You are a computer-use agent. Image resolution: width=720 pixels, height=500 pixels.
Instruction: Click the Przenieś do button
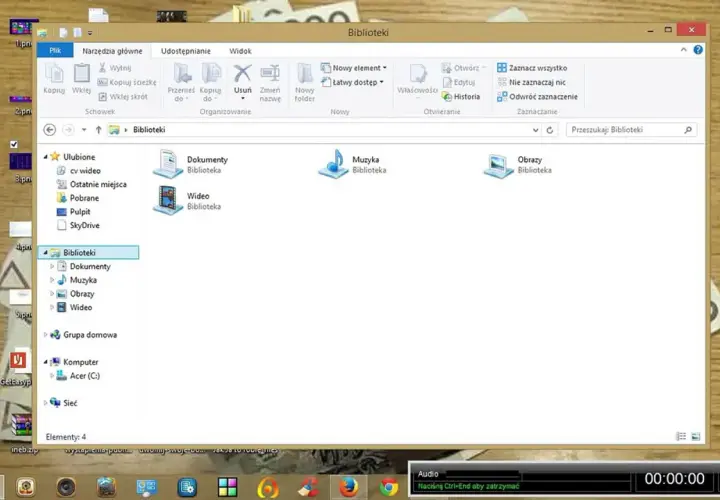pos(181,83)
